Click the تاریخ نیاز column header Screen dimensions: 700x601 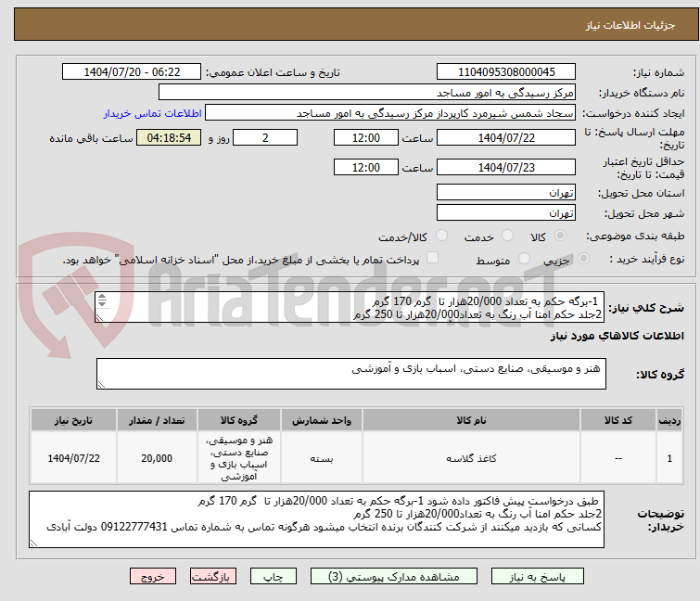[x=73, y=420]
